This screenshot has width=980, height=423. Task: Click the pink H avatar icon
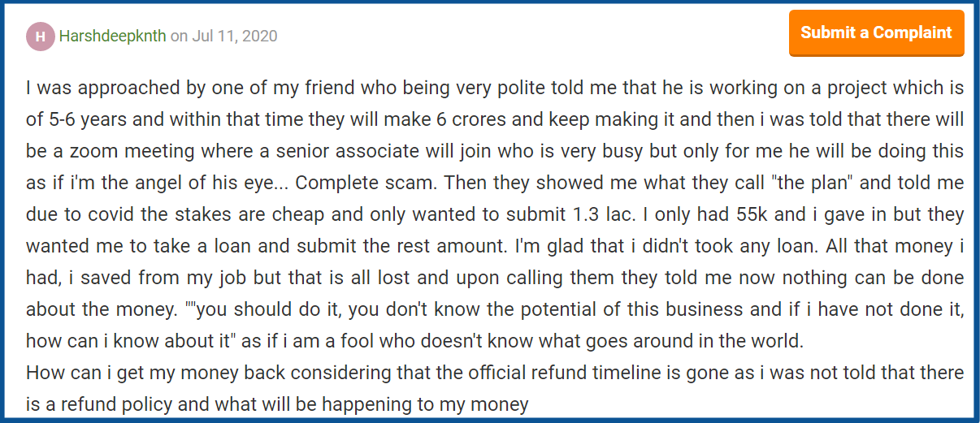click(x=40, y=37)
